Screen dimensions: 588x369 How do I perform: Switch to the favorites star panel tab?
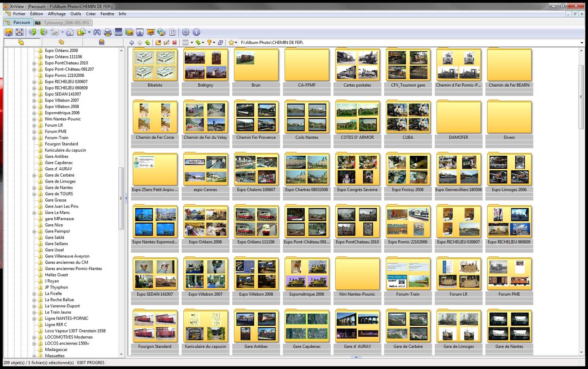pyautogui.click(x=61, y=42)
